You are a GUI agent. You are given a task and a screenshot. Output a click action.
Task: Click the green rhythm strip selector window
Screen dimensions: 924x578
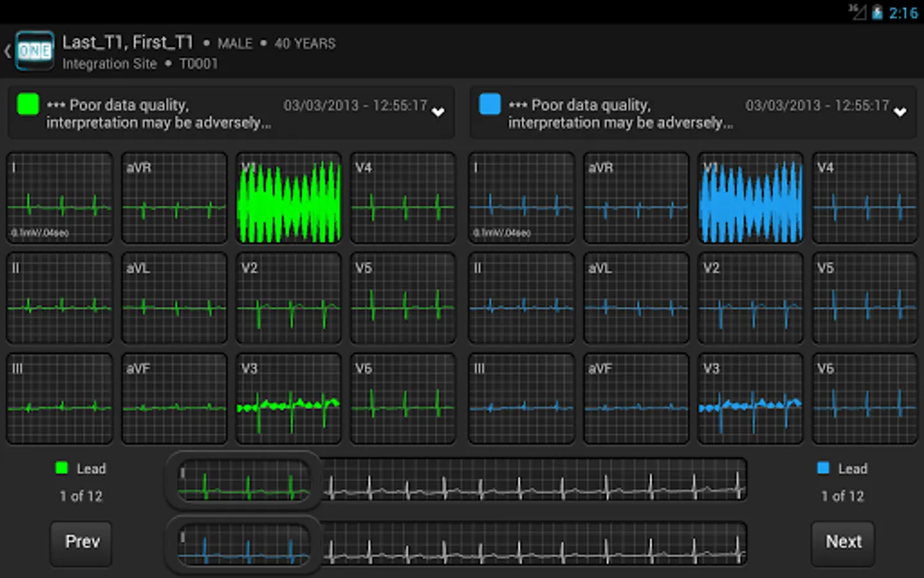point(244,481)
